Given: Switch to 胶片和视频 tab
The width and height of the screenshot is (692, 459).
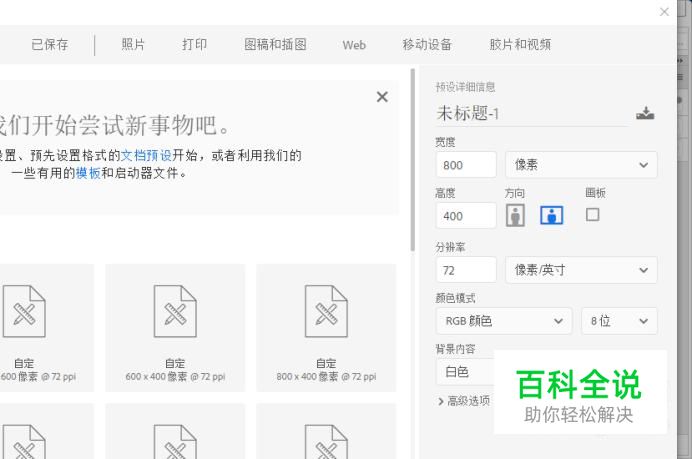Looking at the screenshot, I should point(520,45).
